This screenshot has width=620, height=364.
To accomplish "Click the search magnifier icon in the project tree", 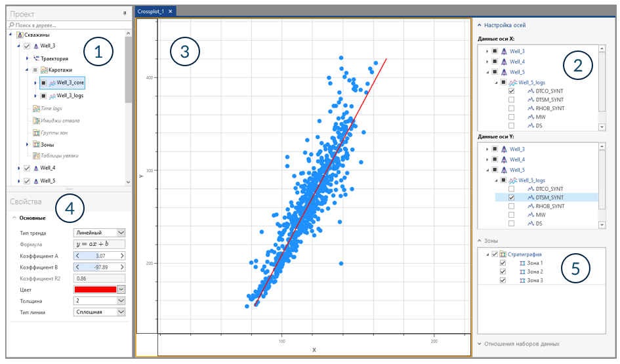I will click(x=11, y=25).
